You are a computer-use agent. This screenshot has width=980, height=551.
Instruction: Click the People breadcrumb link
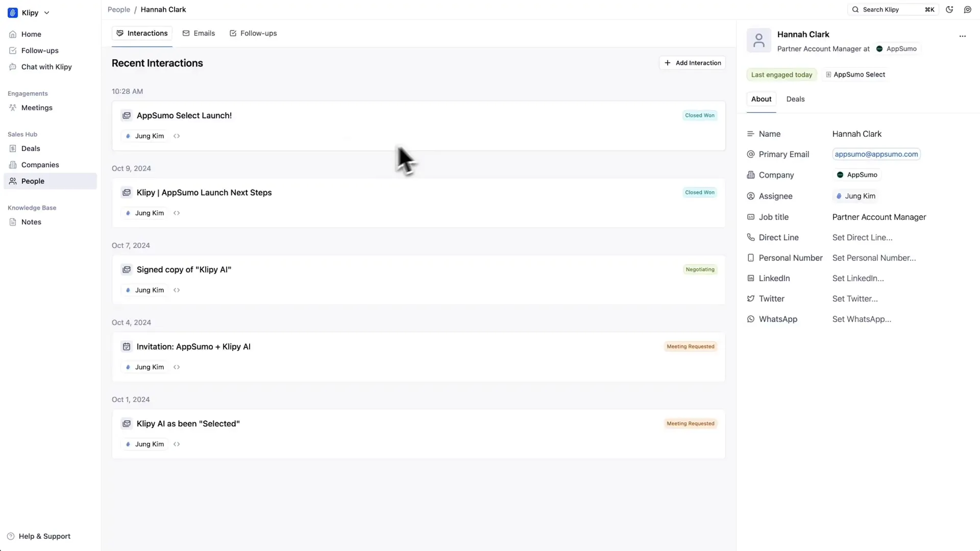pos(119,10)
